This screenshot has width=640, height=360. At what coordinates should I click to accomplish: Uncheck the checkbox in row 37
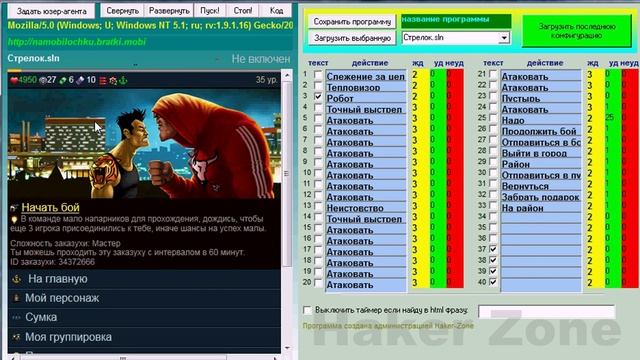(493, 249)
